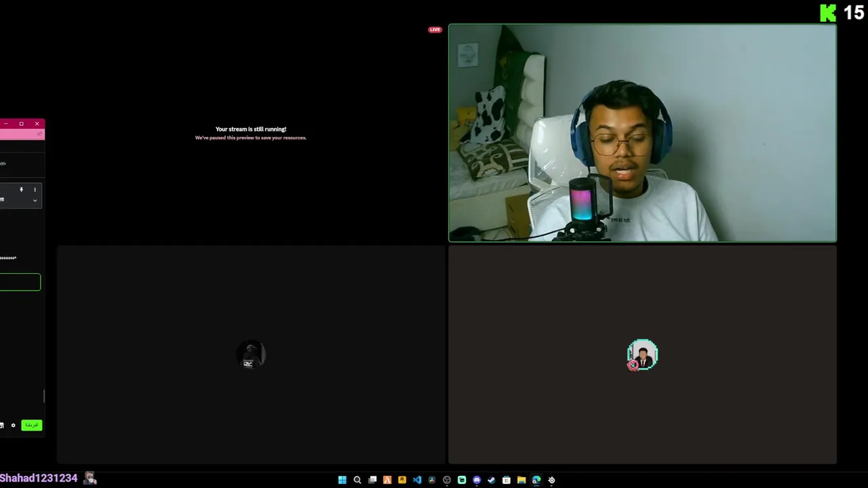Click Shahad1231234 username text
868x488 pixels.
(x=39, y=479)
